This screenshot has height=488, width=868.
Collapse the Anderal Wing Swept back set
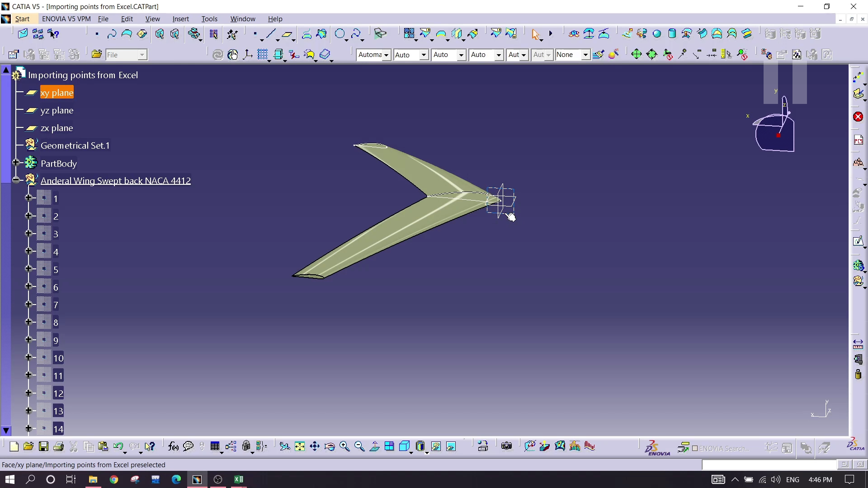coord(16,180)
